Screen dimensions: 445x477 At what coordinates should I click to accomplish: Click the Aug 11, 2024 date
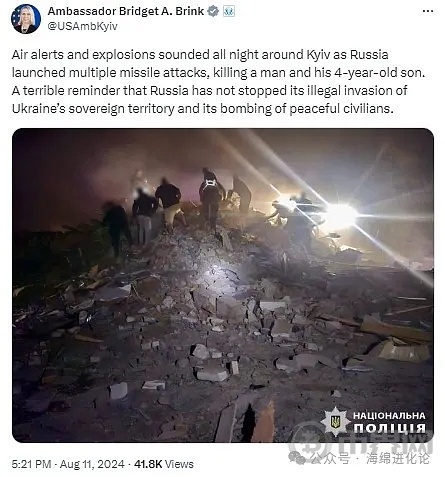click(x=92, y=464)
